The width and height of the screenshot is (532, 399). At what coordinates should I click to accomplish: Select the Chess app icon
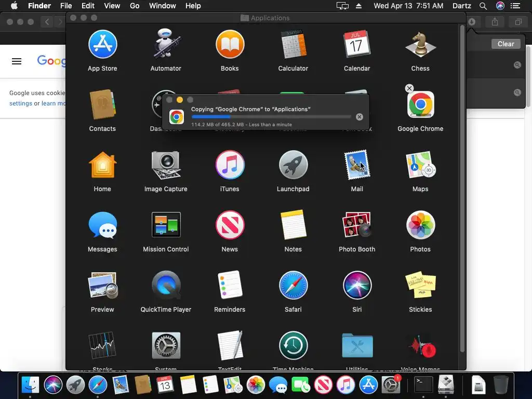click(x=420, y=45)
